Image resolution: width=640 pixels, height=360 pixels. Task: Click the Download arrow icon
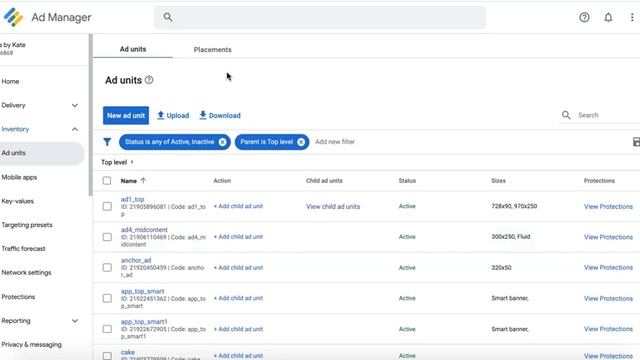tap(203, 115)
